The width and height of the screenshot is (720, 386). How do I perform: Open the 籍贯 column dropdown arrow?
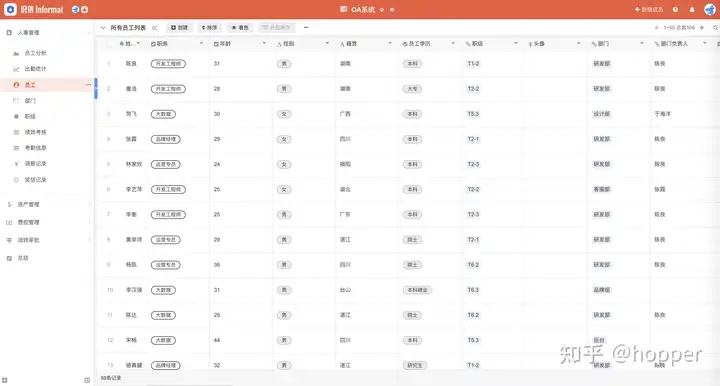pos(390,44)
